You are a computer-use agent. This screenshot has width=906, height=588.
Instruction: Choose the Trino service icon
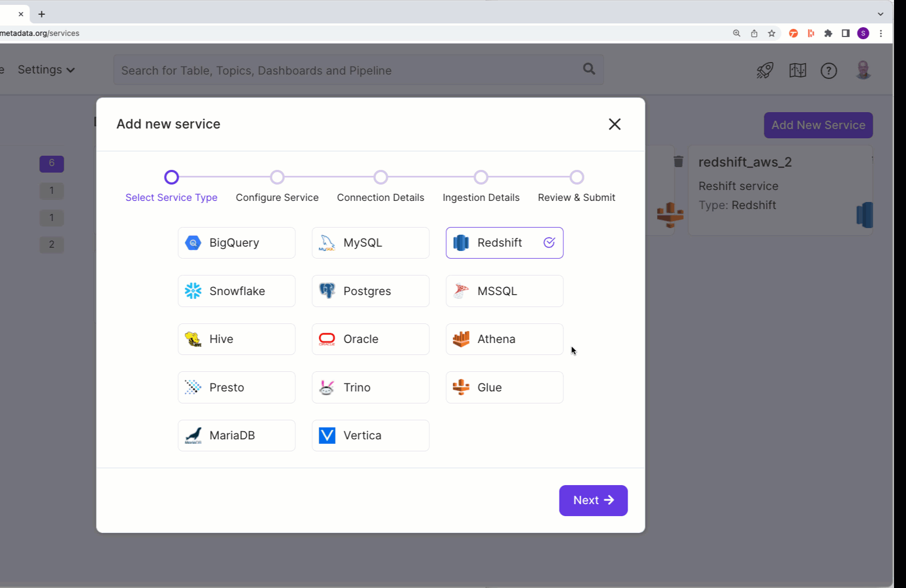(x=327, y=388)
